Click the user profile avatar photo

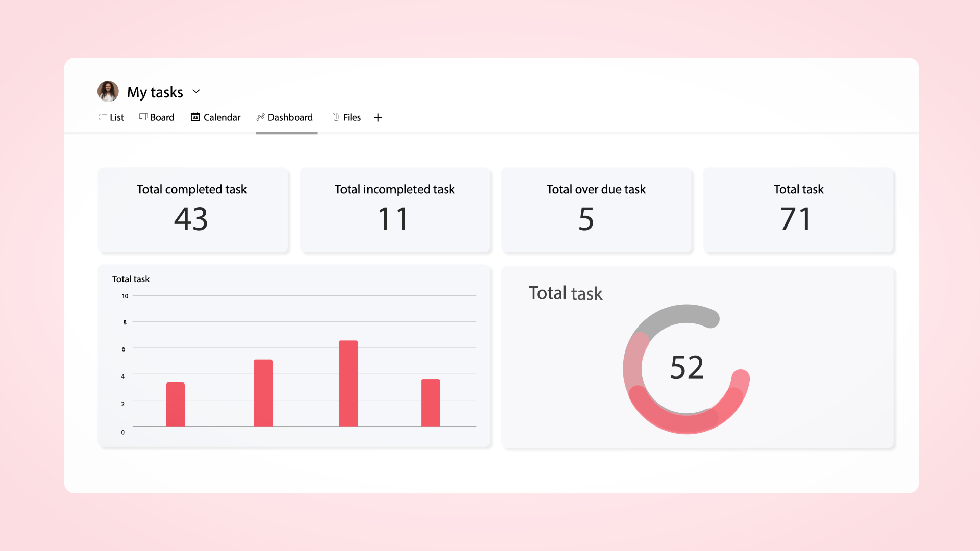click(108, 91)
